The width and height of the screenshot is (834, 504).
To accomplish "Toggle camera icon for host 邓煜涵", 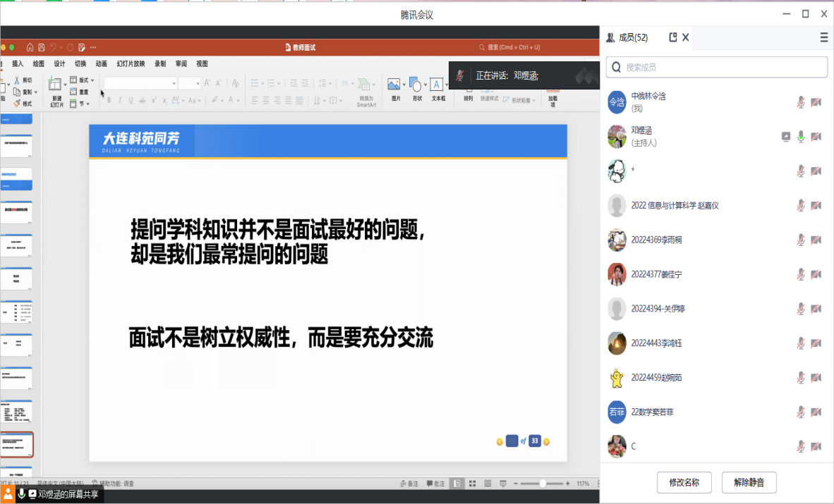I will click(x=816, y=137).
